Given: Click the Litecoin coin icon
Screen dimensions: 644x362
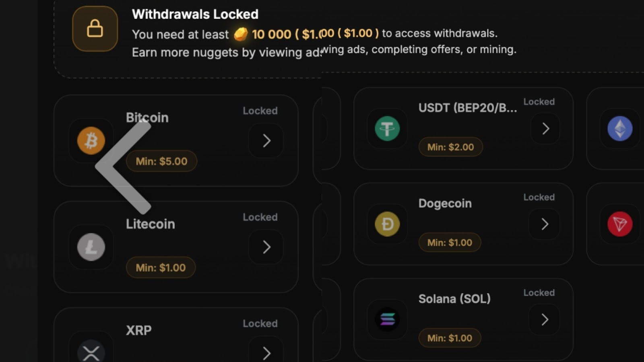Looking at the screenshot, I should pos(91,247).
